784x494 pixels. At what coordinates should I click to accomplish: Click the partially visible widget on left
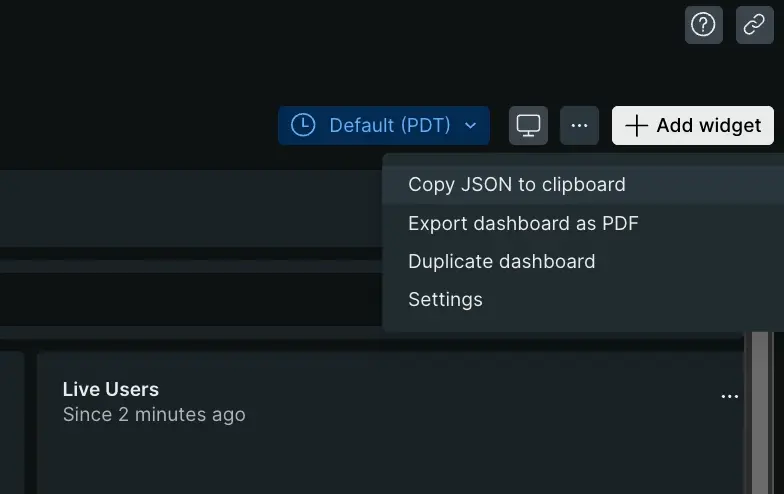(10, 420)
